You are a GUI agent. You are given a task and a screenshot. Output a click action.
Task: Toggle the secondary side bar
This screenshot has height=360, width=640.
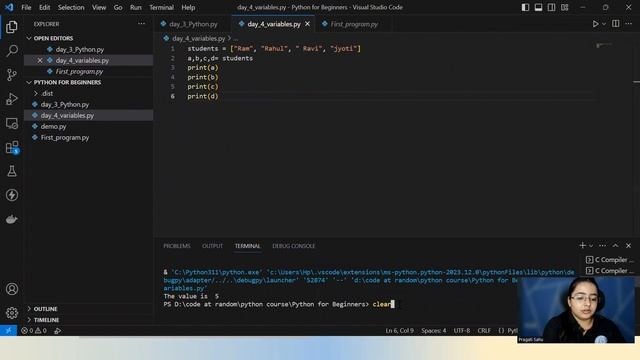click(x=551, y=7)
